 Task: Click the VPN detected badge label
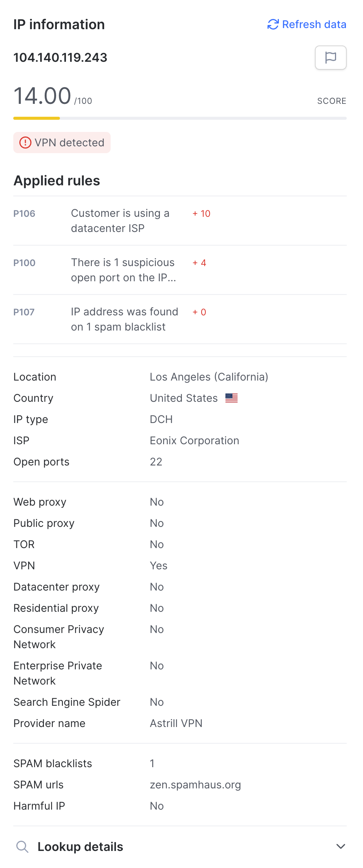tap(69, 143)
